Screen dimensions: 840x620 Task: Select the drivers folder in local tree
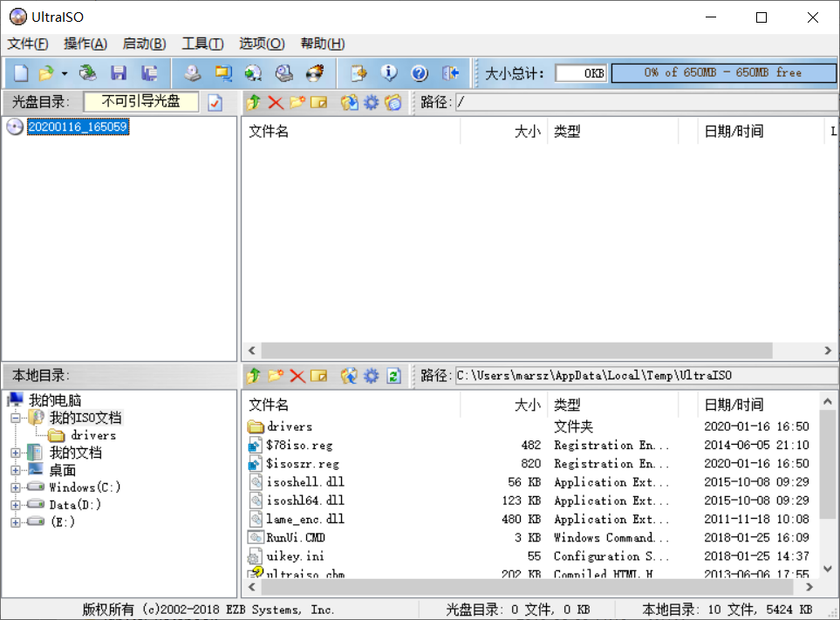93,435
